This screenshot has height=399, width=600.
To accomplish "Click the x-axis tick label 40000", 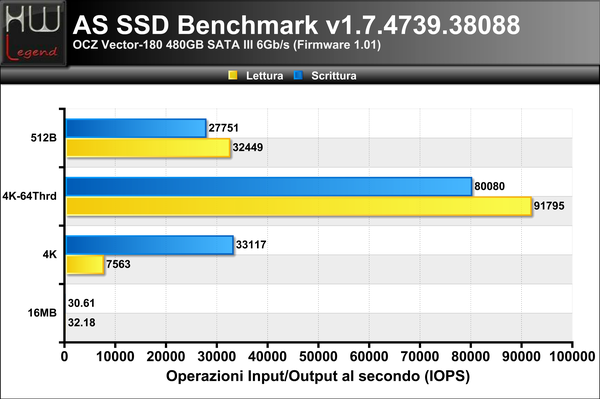I will point(267,357).
